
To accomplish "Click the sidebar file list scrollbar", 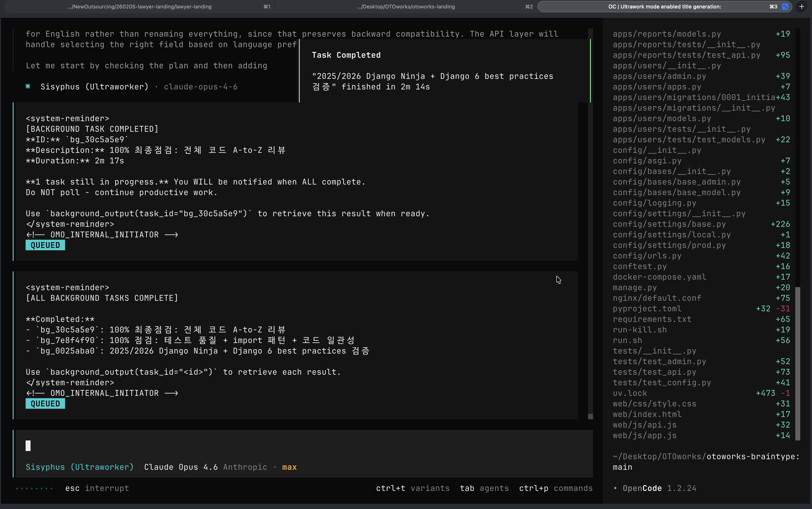I will tap(797, 364).
